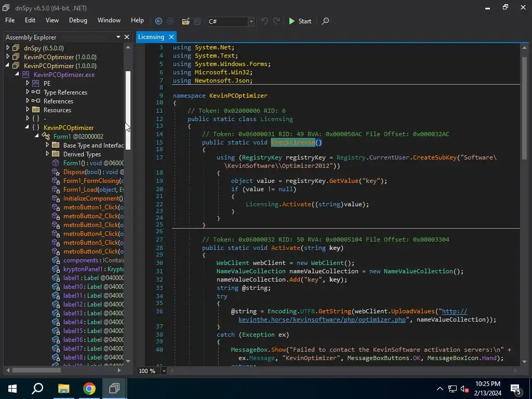Expand the Type References node
This screenshot has width=532, height=399.
point(28,92)
